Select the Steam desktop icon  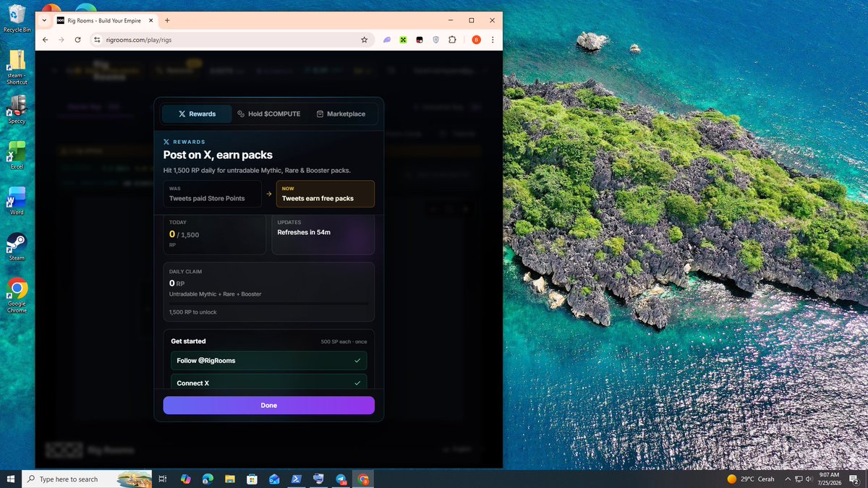(17, 246)
